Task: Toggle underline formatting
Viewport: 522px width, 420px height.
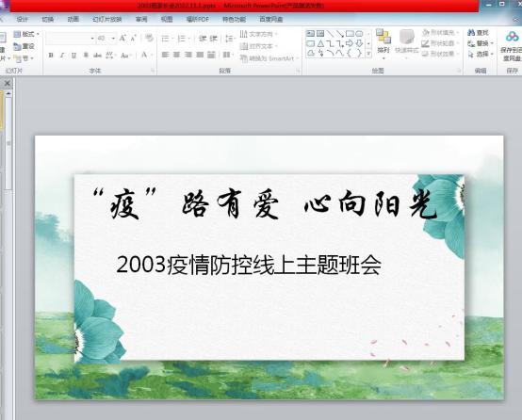Action: pyautogui.click(x=73, y=56)
